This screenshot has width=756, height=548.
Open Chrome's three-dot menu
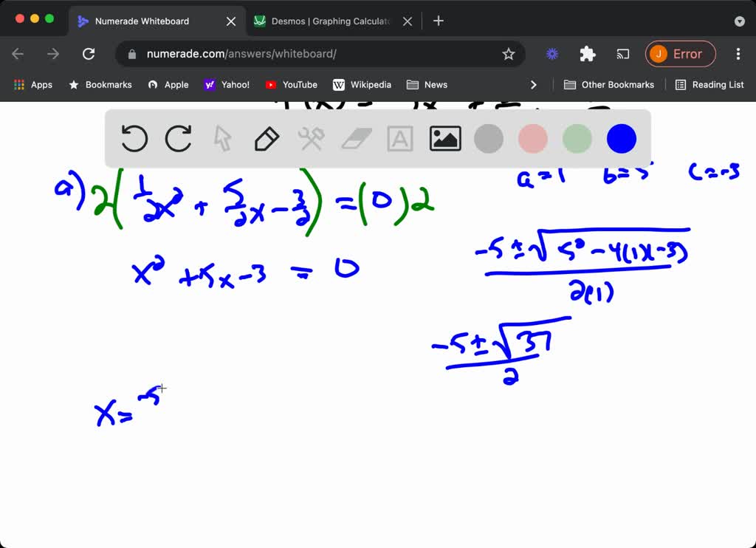pos(738,53)
